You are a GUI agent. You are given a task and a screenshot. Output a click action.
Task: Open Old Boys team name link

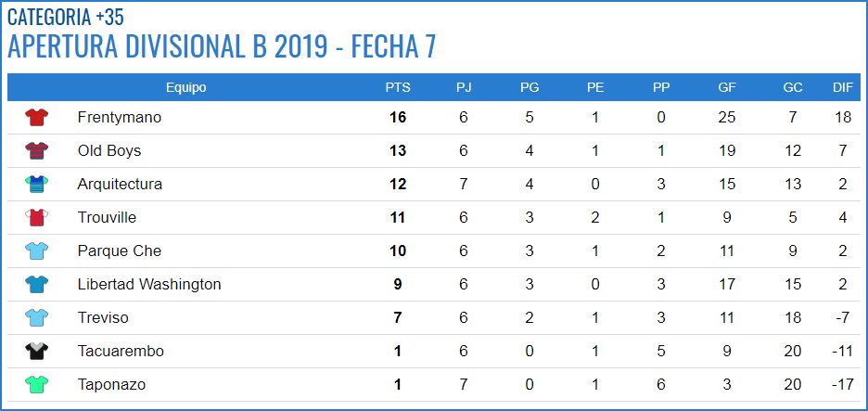coord(109,151)
